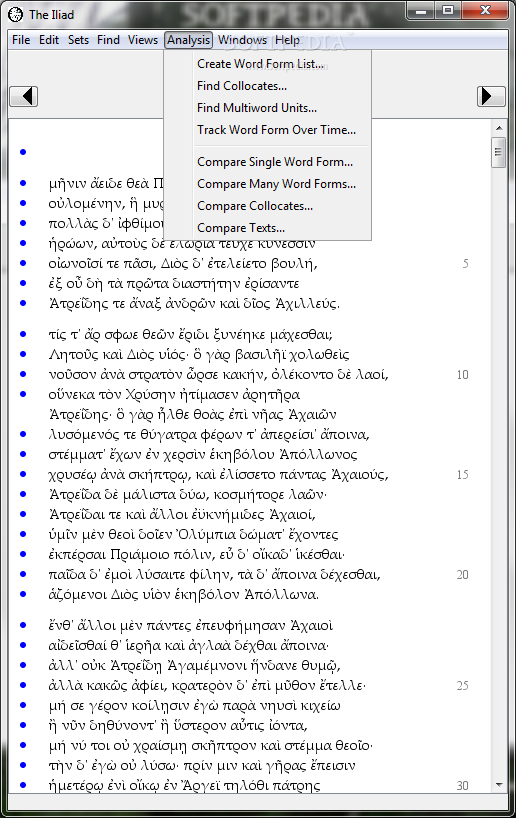Click line starting Ἀτρεΐδαι τε καὶ ἄλλοι
This screenshot has width=516, height=818.
pos(182,514)
